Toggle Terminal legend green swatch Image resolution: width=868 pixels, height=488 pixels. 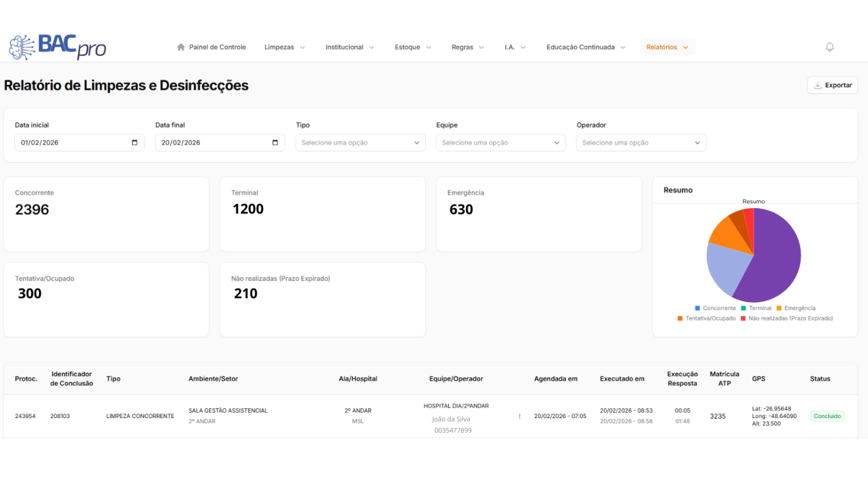[x=743, y=308]
